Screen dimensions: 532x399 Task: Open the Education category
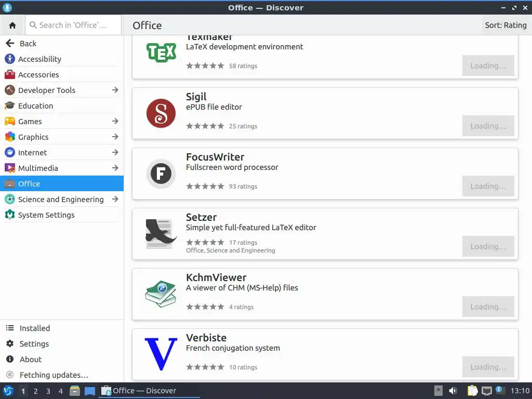(62, 106)
